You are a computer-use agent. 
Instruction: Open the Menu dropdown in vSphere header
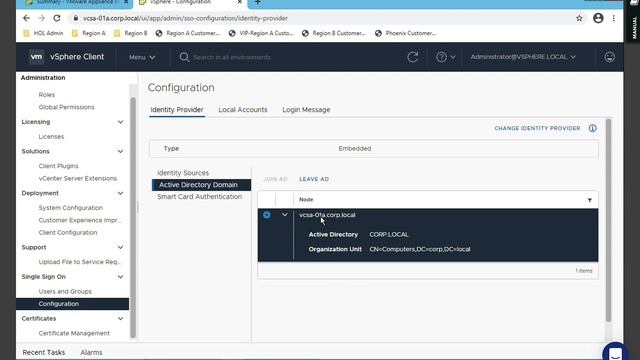point(142,57)
